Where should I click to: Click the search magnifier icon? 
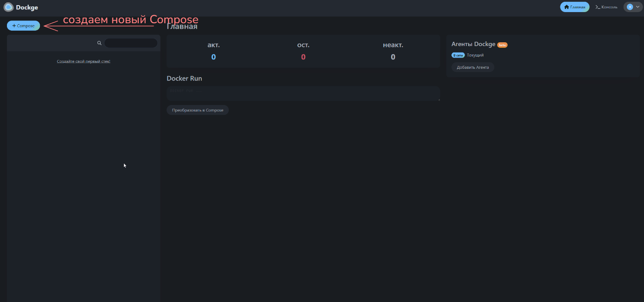[99, 43]
